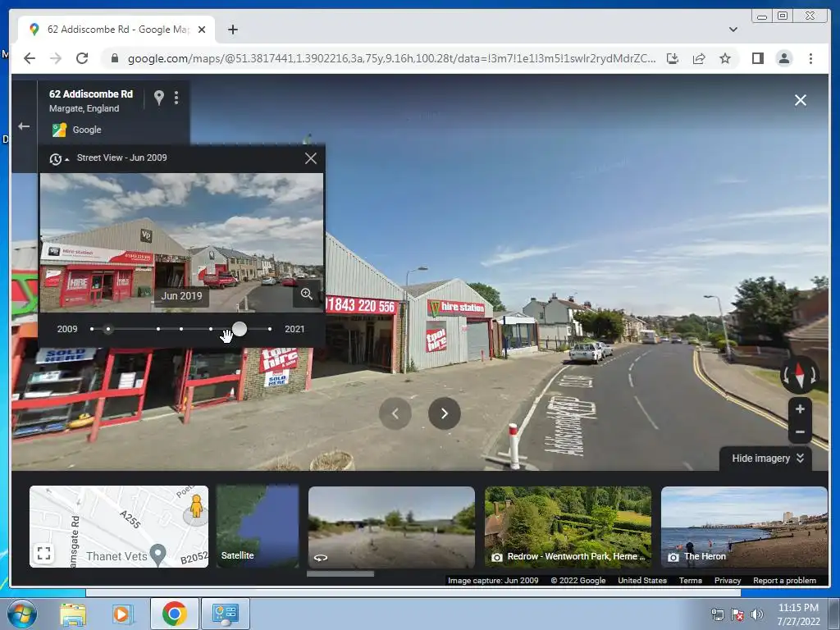Click the Thanet Vets map marker
Image resolution: width=840 pixels, height=630 pixels.
(x=158, y=555)
